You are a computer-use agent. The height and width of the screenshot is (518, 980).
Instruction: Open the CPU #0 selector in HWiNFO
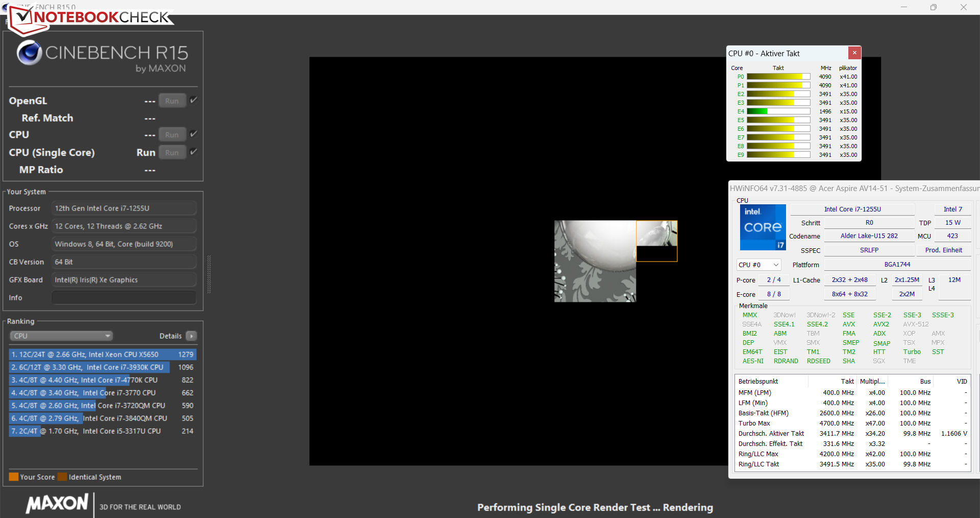[758, 265]
